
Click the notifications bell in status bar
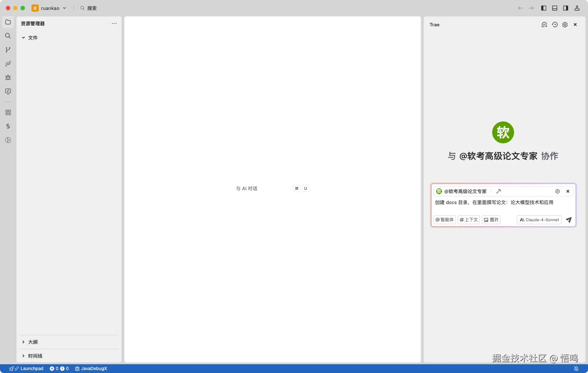point(576,369)
